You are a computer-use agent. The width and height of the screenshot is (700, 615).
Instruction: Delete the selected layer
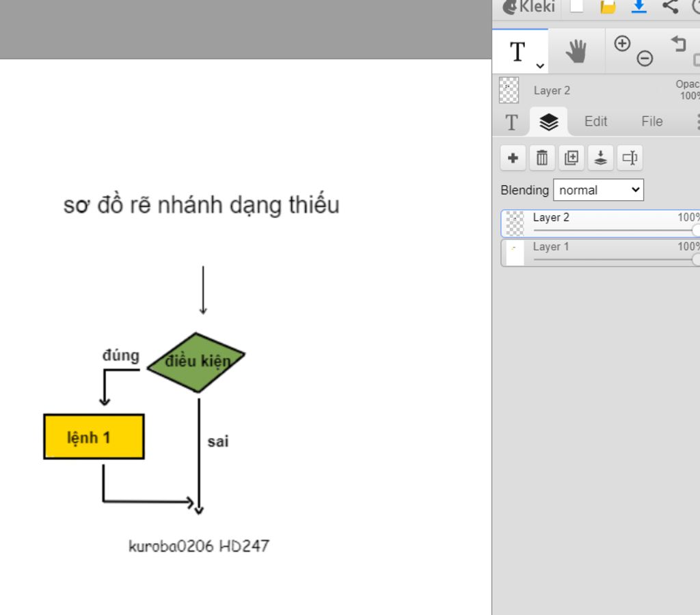tap(542, 158)
